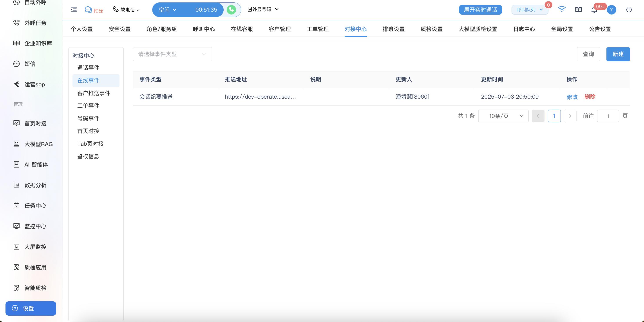Viewport: 644px width, 322px height.
Task: Open the notification bell icon
Action: (594, 10)
